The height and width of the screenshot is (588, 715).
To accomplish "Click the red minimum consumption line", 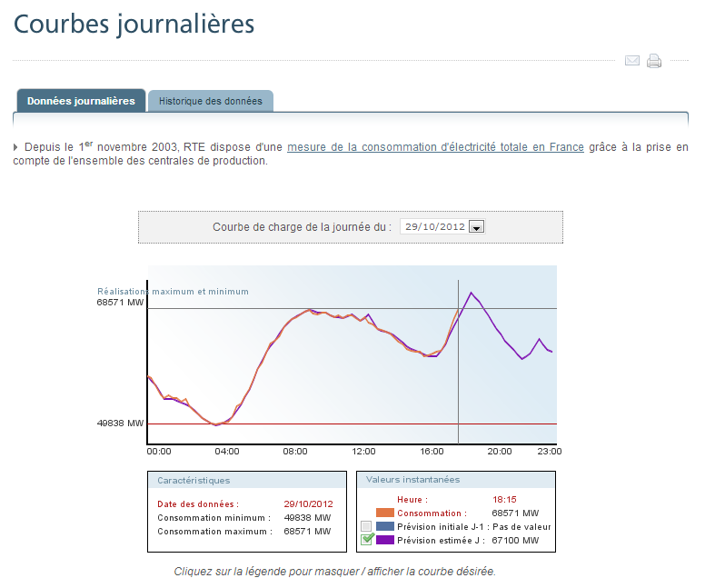I will click(352, 424).
